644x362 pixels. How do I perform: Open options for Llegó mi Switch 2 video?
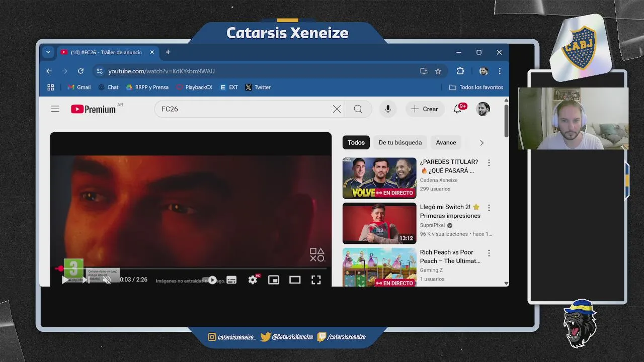click(x=489, y=208)
